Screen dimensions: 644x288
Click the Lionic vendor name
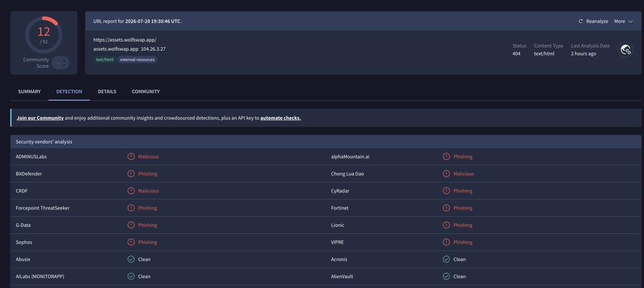[x=338, y=225]
